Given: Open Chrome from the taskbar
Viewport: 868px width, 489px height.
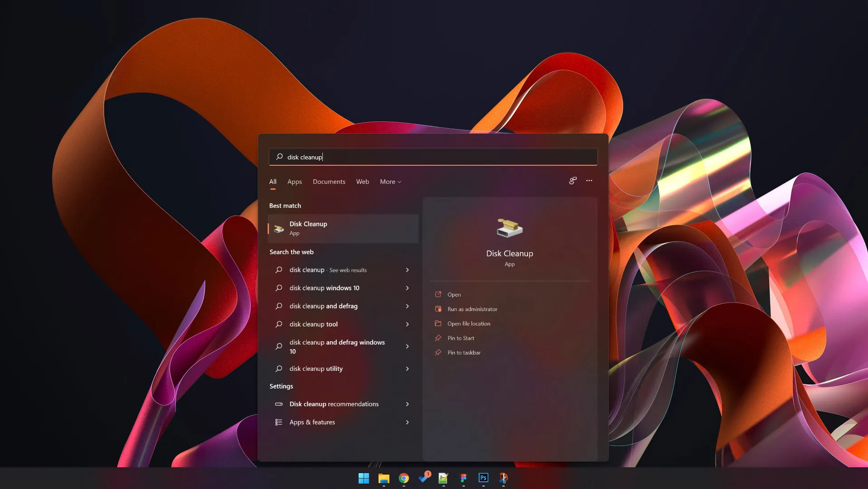Looking at the screenshot, I should 403,478.
